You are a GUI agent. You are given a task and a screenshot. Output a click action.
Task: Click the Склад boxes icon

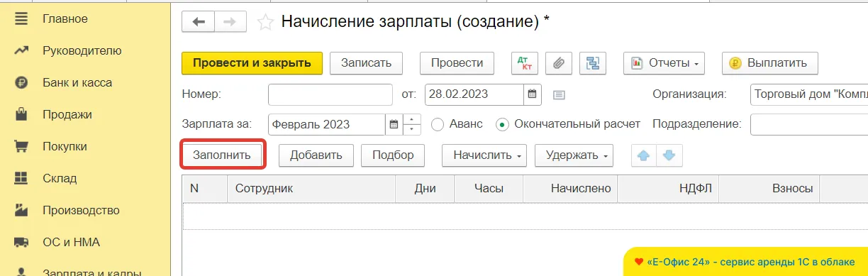[21, 179]
